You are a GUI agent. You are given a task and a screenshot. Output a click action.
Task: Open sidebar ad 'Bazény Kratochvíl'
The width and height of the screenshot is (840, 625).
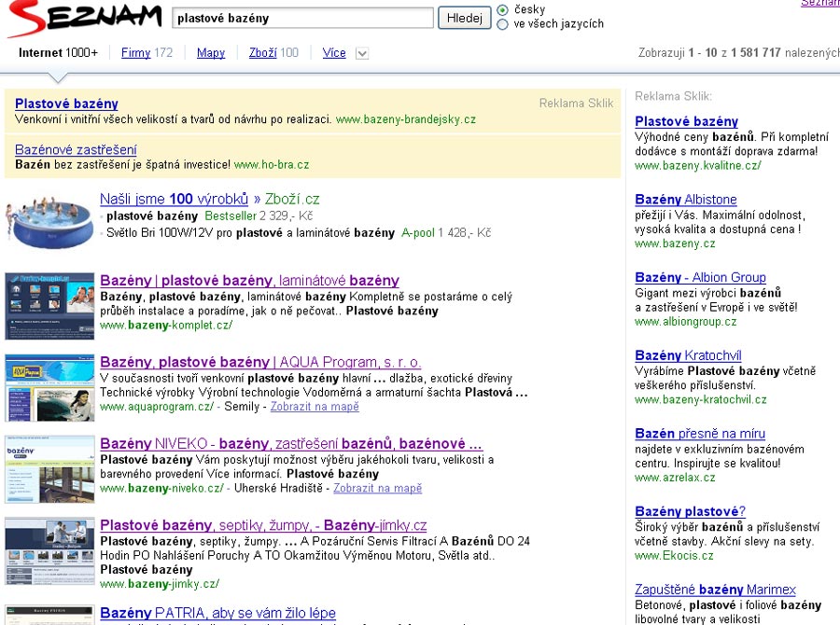point(689,355)
